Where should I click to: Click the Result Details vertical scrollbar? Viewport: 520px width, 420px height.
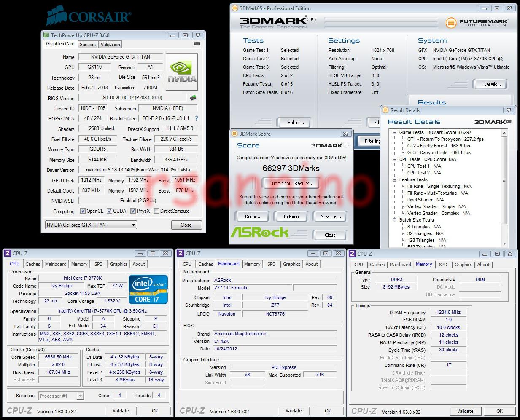tap(504, 188)
